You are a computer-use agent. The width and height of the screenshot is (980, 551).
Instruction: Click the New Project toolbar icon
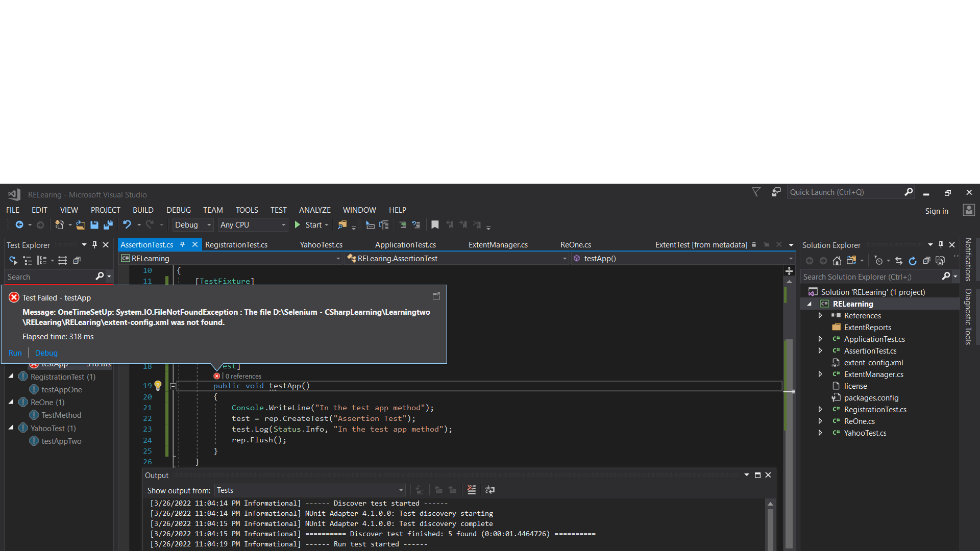click(59, 225)
